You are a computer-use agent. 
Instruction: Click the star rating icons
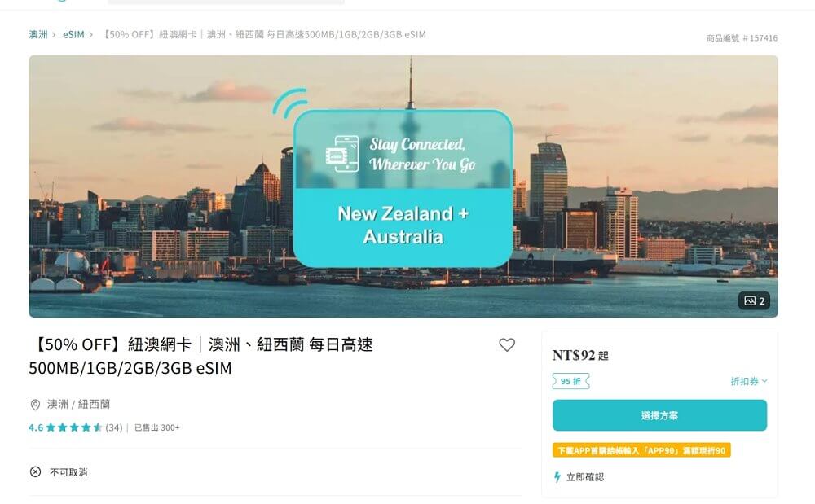[74, 427]
